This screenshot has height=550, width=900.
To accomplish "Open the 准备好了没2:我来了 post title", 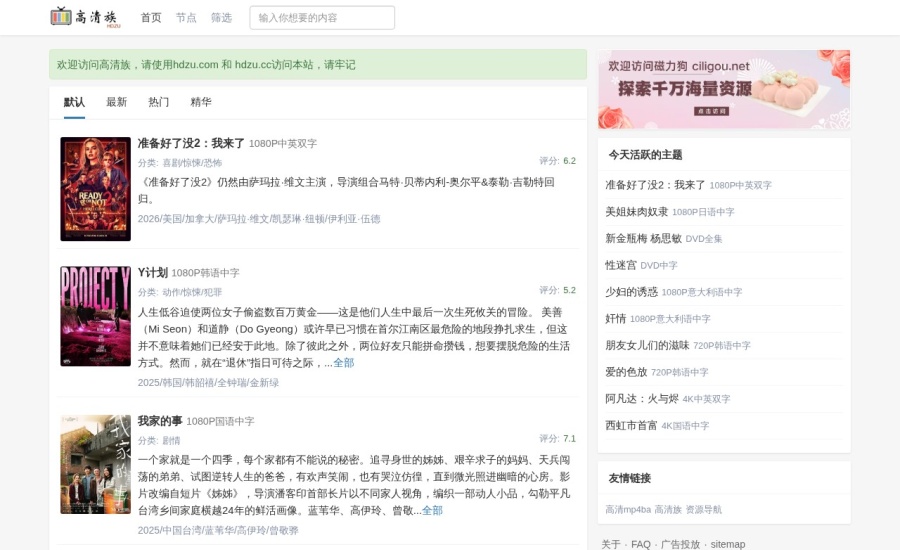I will click(191, 144).
